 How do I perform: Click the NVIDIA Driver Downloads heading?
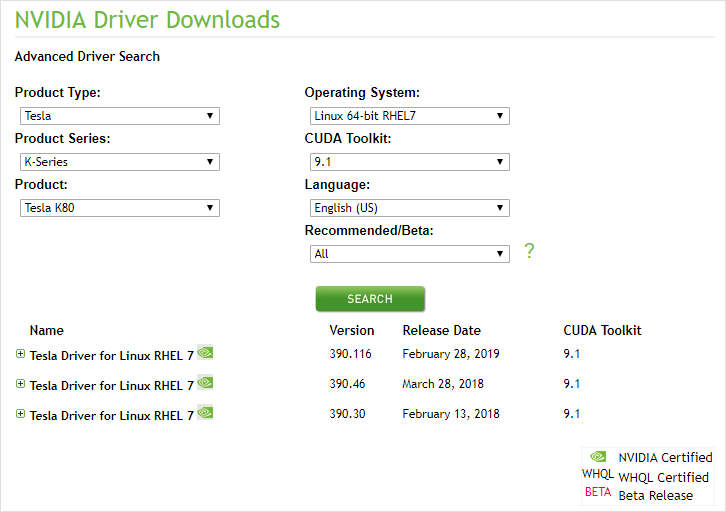(x=147, y=20)
